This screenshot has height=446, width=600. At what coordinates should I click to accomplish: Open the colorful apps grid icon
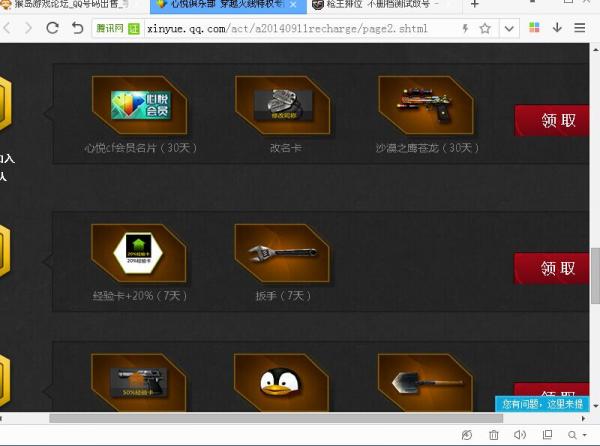(x=534, y=28)
